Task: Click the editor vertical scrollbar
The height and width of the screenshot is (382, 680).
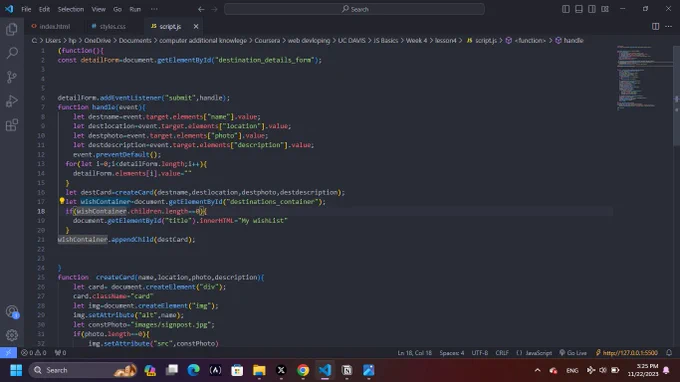Action: click(x=677, y=95)
